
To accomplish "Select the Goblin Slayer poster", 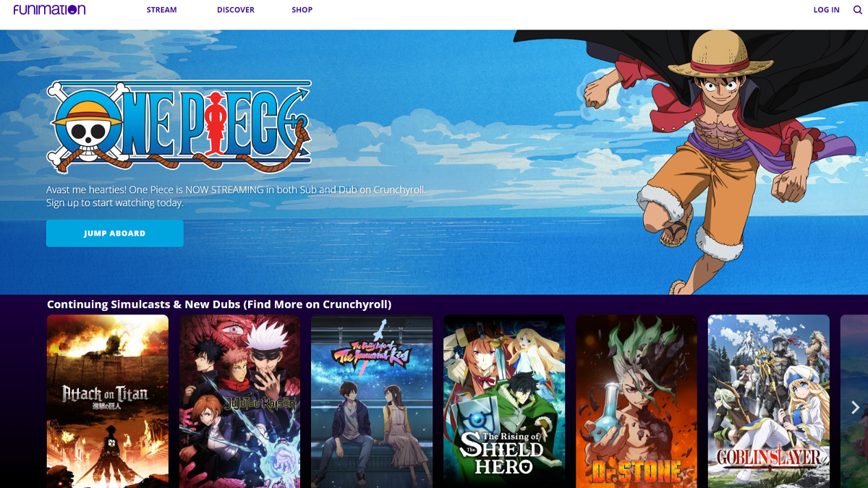I will click(768, 401).
